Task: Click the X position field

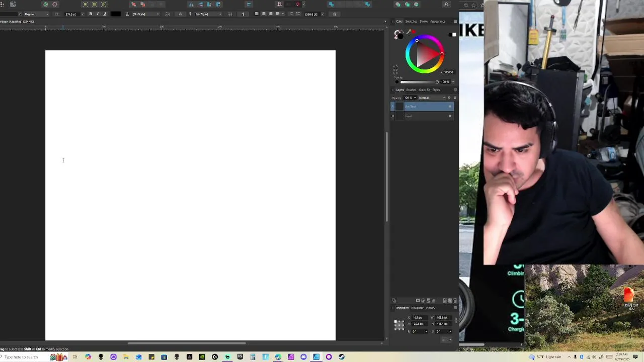Action: point(419,318)
